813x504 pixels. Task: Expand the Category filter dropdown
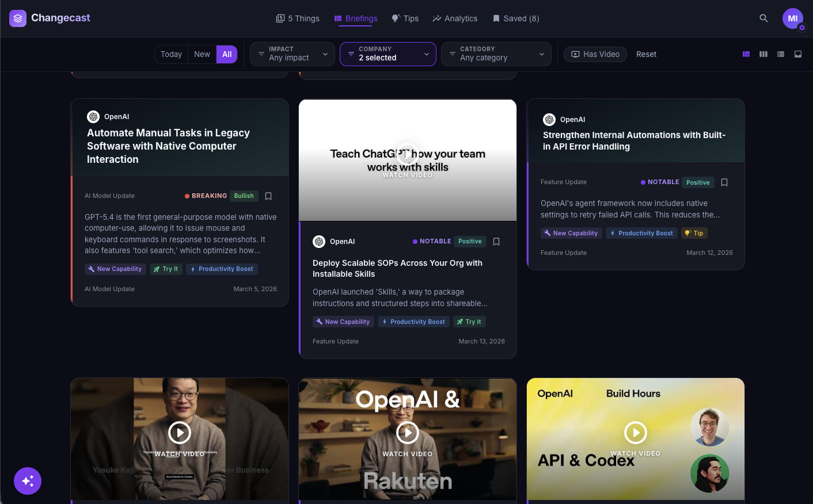[496, 54]
